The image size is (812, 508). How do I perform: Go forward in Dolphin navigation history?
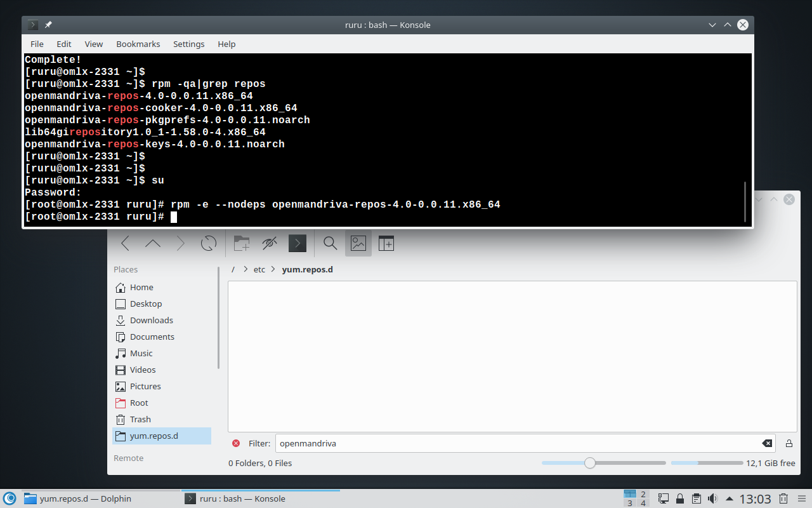[181, 243]
